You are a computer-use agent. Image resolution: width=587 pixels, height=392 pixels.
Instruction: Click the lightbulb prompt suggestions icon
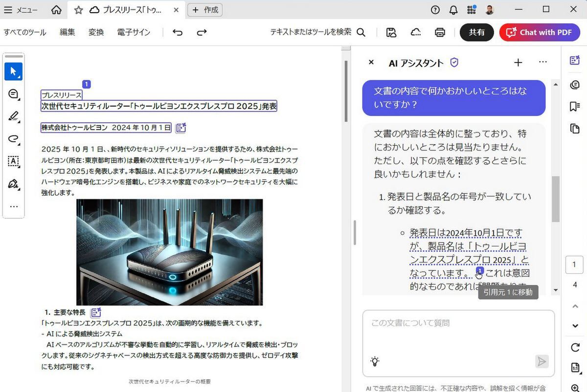[x=375, y=361]
